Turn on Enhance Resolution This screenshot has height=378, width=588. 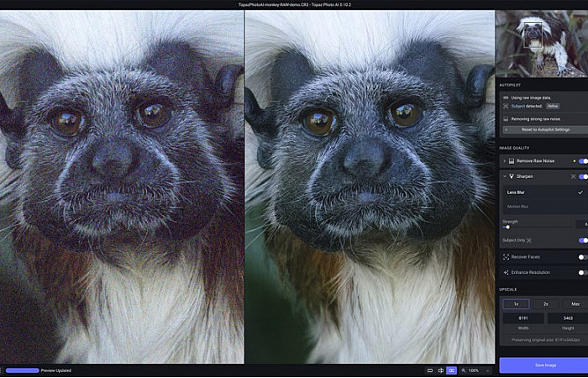[x=581, y=272]
